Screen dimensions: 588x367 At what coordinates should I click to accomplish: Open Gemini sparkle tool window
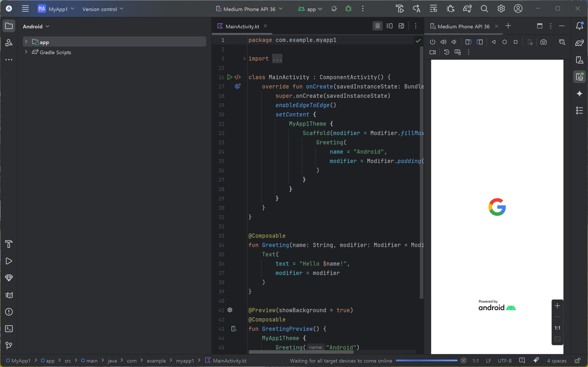pos(580,94)
